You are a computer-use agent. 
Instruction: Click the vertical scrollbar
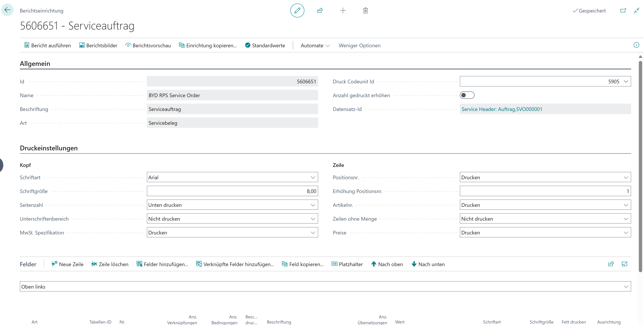tap(640, 167)
